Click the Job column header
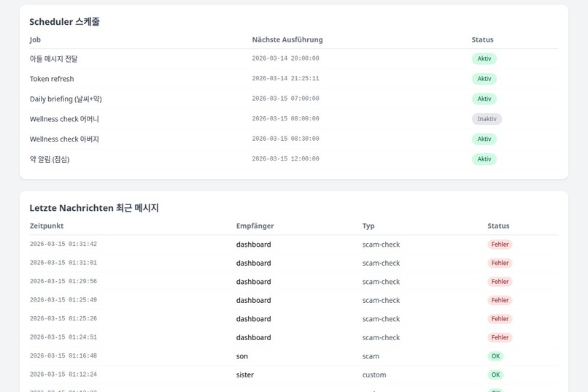 click(35, 39)
